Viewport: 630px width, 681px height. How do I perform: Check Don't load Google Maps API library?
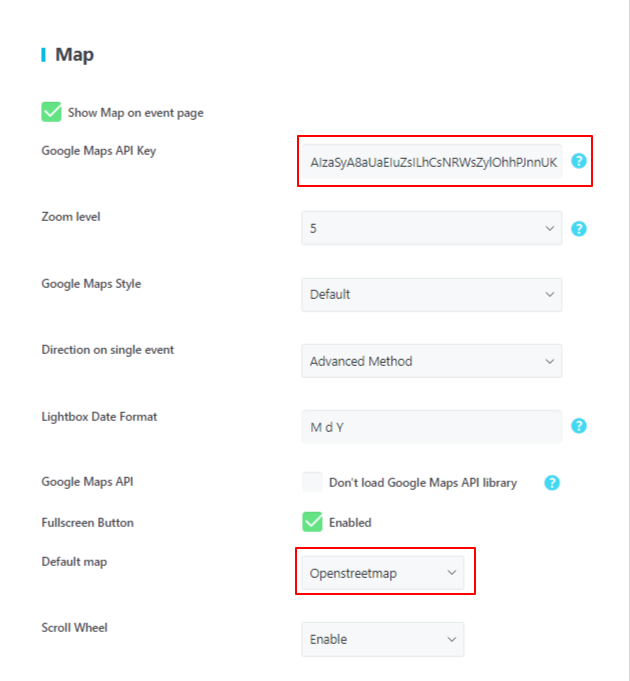[x=312, y=482]
